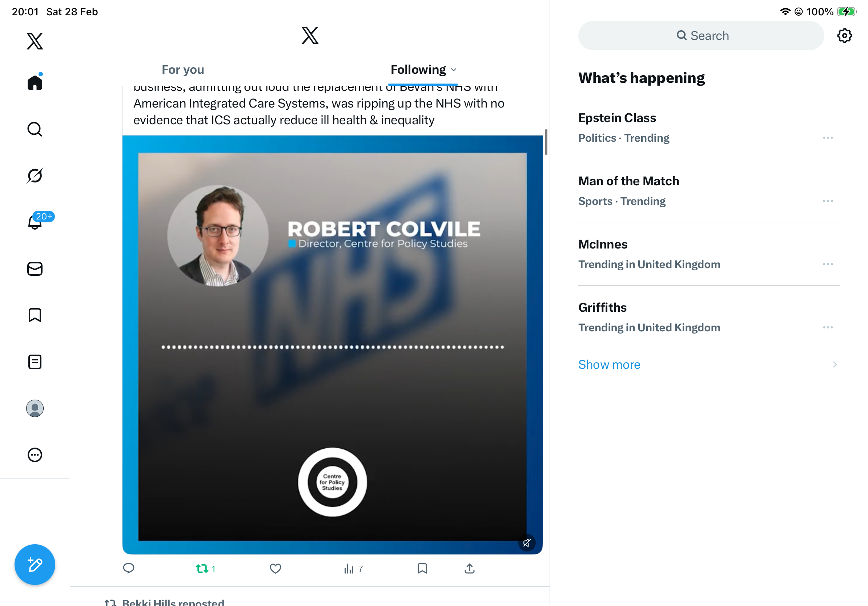Screen dimensions: 868x606
Task: Like the post with the heart icon
Action: tap(275, 568)
